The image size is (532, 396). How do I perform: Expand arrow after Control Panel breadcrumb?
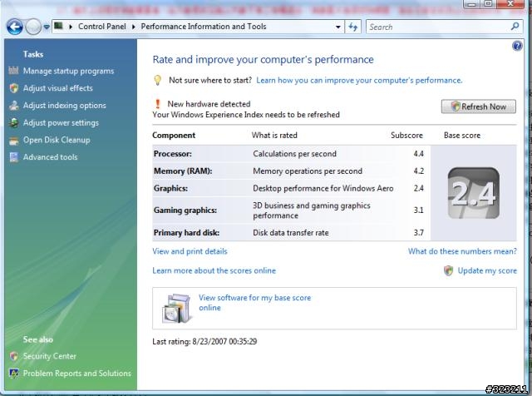(x=133, y=27)
